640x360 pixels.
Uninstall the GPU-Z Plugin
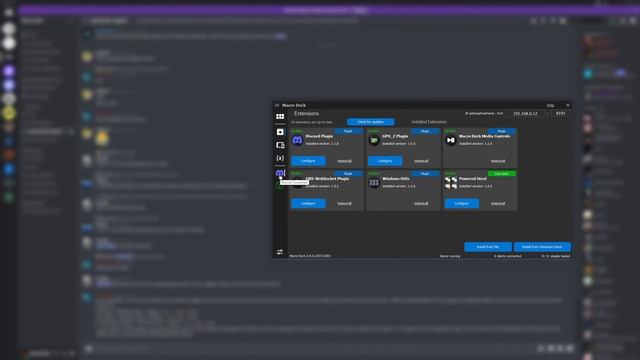421,161
